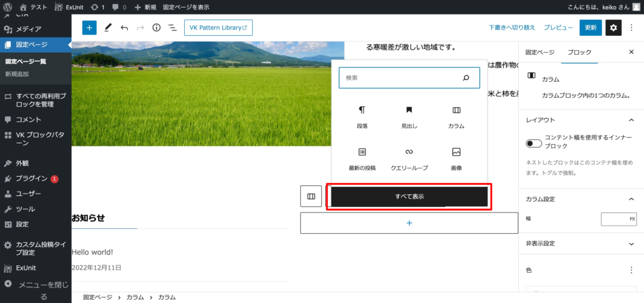This screenshot has width=644, height=303.
Task: Open VK Pattern Library
Action: pos(218,28)
